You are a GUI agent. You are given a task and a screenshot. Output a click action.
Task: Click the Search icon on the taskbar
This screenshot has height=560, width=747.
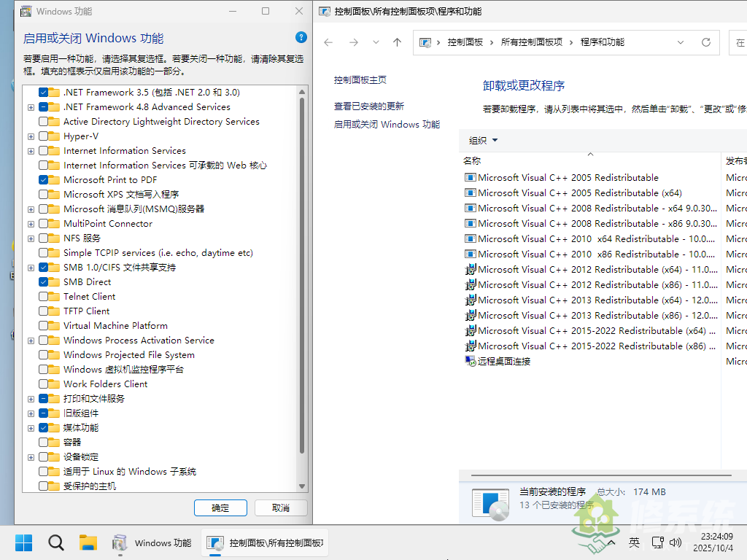point(55,542)
